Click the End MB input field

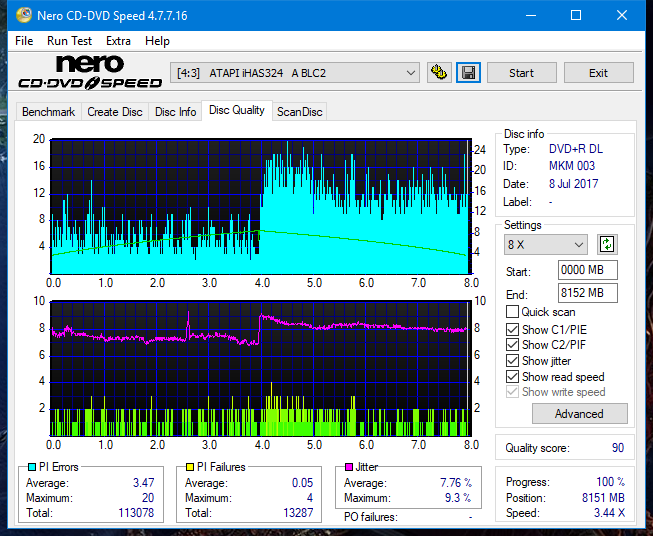click(587, 293)
